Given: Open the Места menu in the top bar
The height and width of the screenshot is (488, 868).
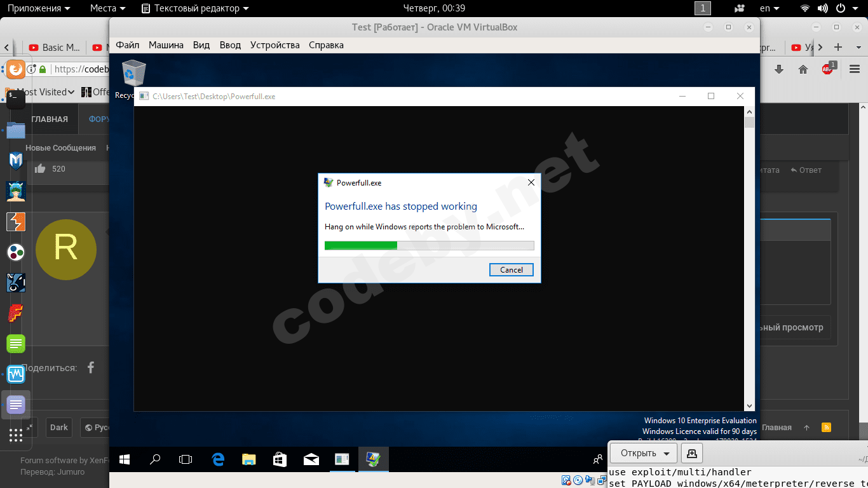Looking at the screenshot, I should point(107,8).
